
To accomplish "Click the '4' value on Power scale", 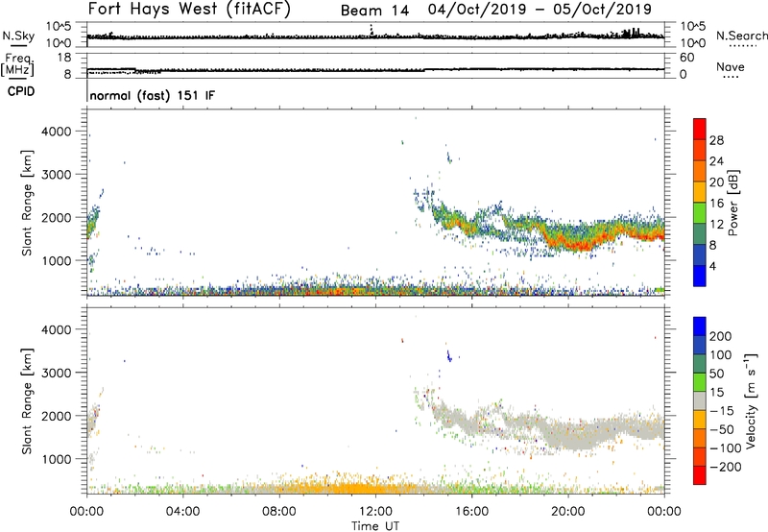I will coord(712,266).
